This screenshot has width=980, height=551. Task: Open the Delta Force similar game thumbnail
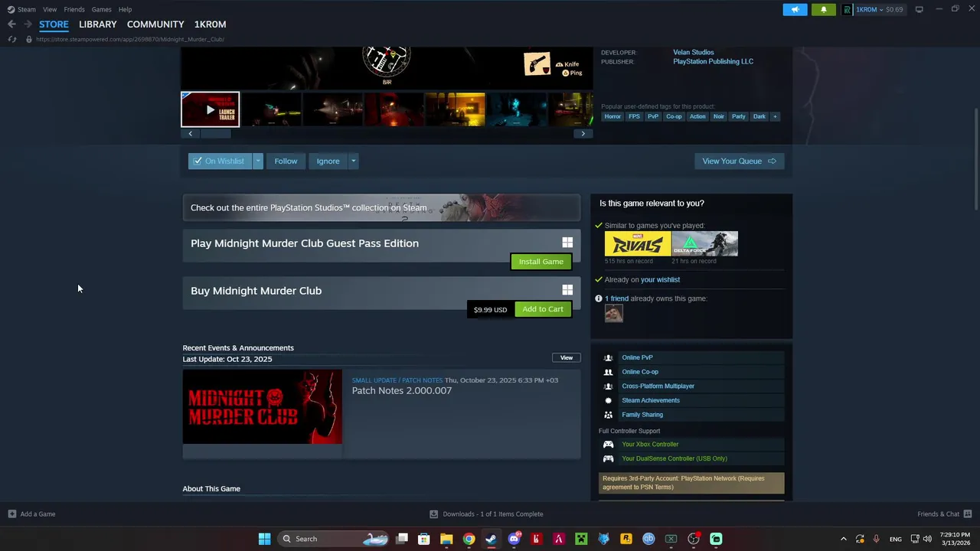tap(704, 244)
